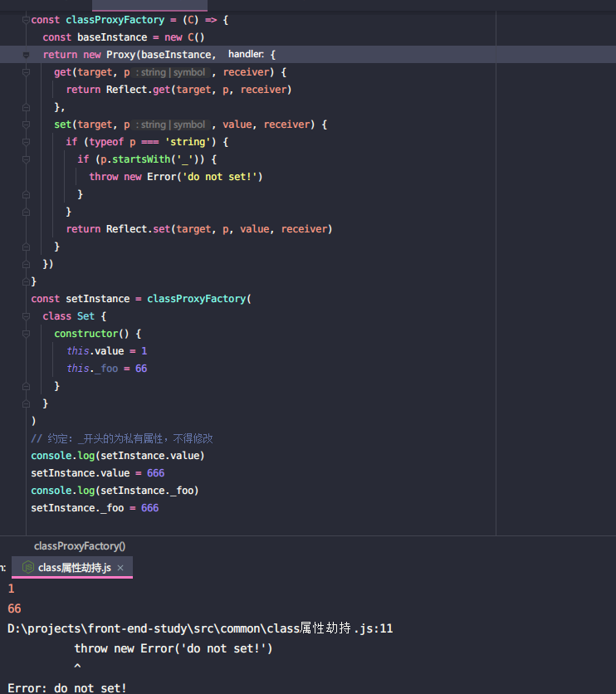Click the ': string | symbol' hint in the set line
The width and height of the screenshot is (616, 694).
click(170, 125)
